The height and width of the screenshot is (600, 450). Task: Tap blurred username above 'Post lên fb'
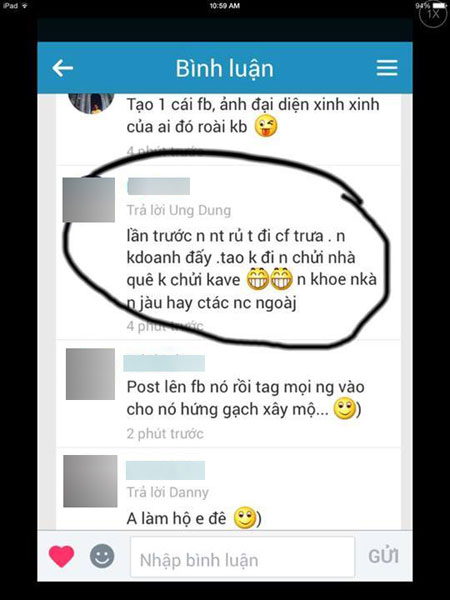point(164,363)
